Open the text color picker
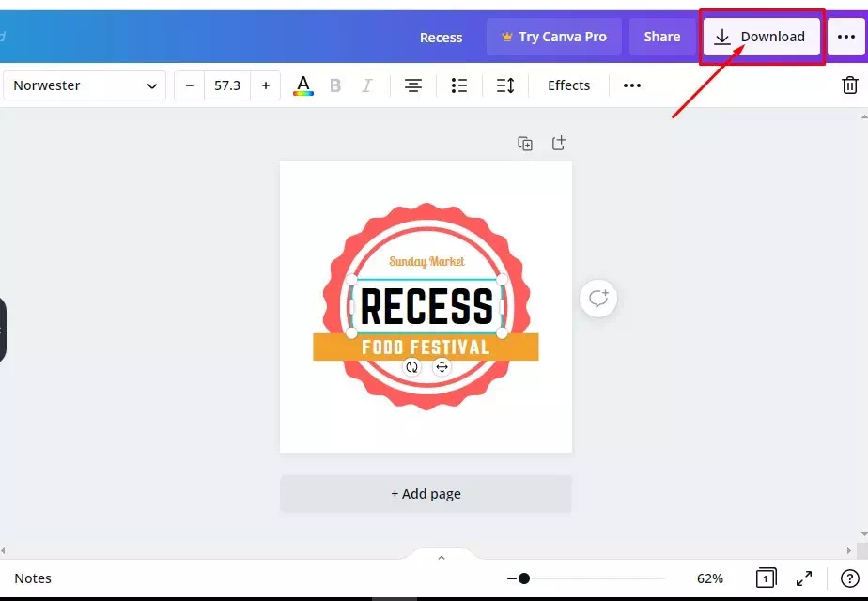 coord(302,85)
